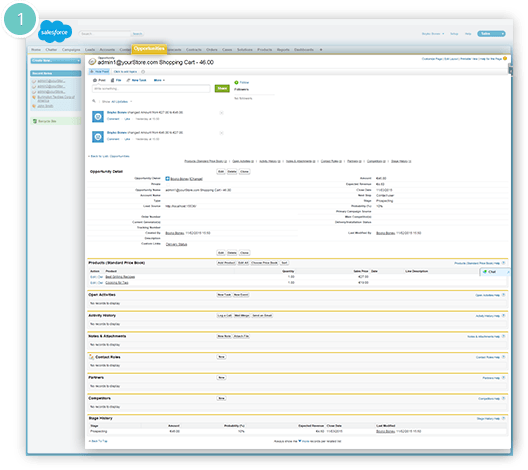Viewport: 528px width, 470px height.
Task: Select the Post publisher icon
Action: point(95,80)
